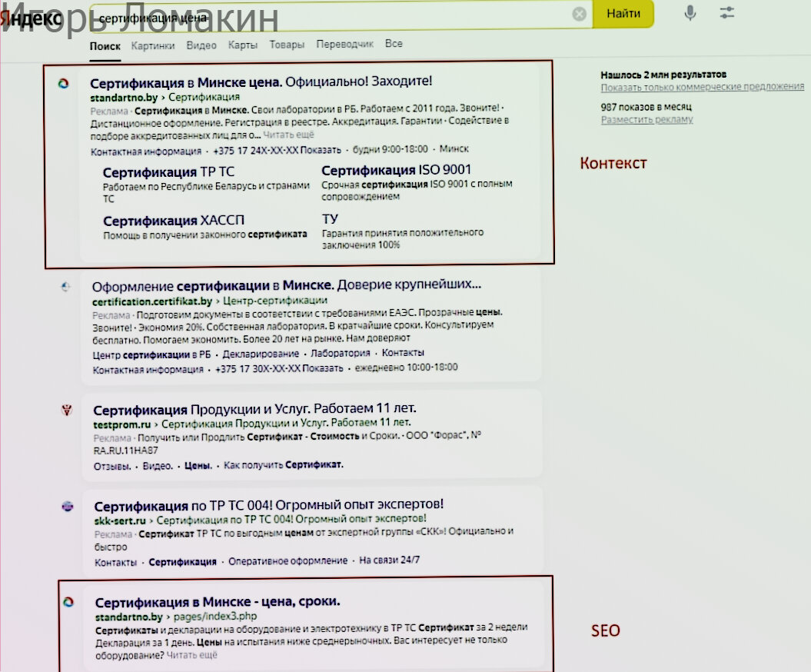Viewport: 811px width, 672px height.
Task: Show phone number +375 17 30X-XX-XX
Action: click(279, 368)
